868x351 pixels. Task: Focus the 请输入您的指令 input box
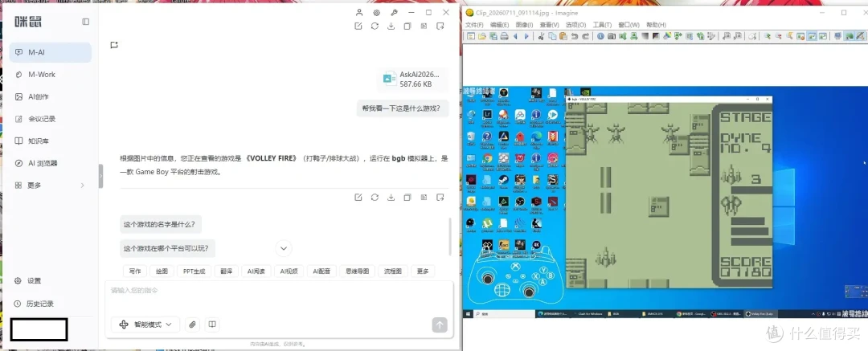[279, 296]
